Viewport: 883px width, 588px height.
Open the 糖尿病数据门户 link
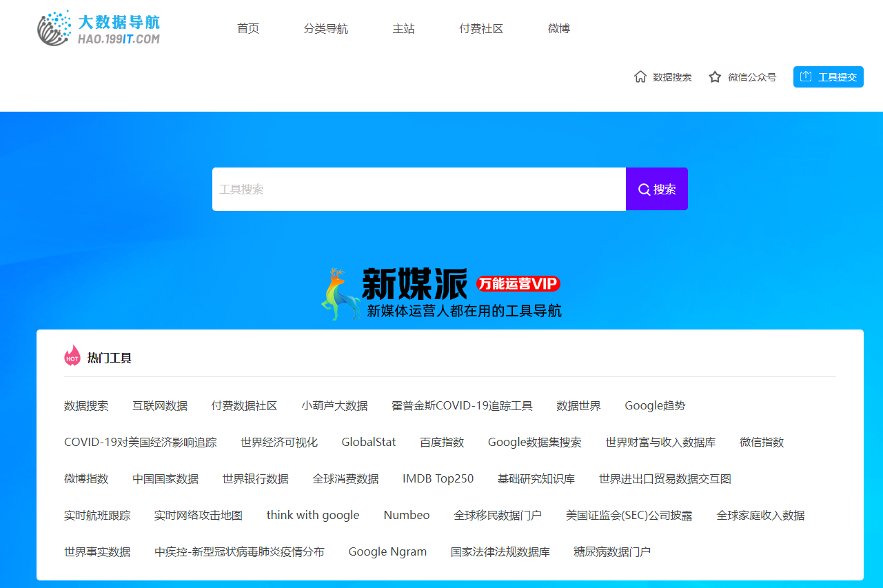point(612,552)
